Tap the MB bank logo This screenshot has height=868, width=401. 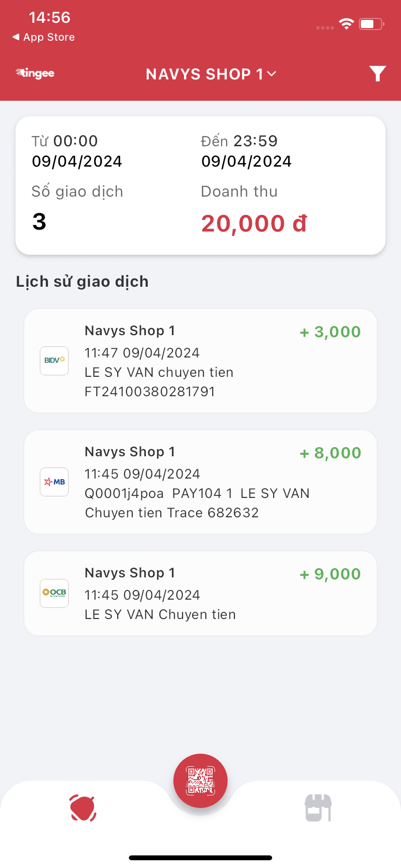(54, 481)
